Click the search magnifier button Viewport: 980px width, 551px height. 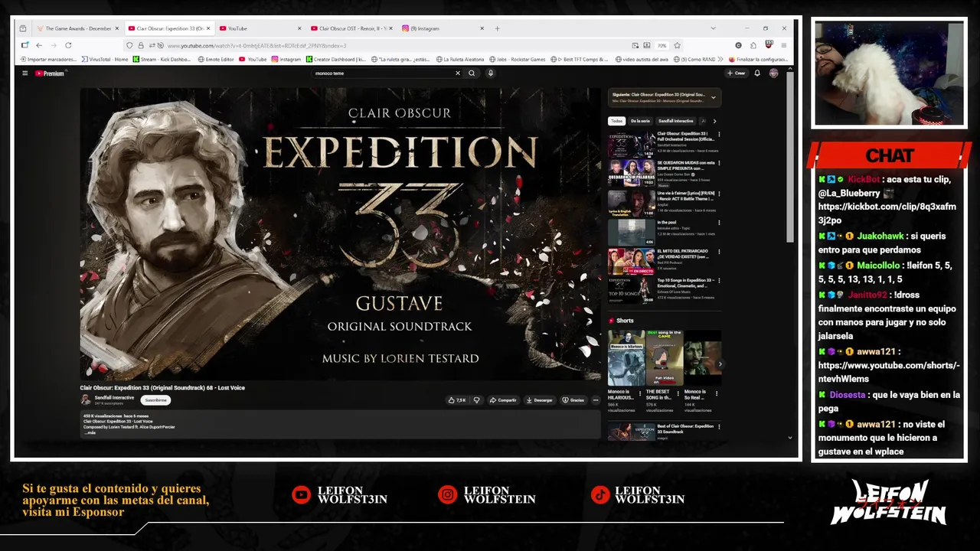click(x=472, y=73)
